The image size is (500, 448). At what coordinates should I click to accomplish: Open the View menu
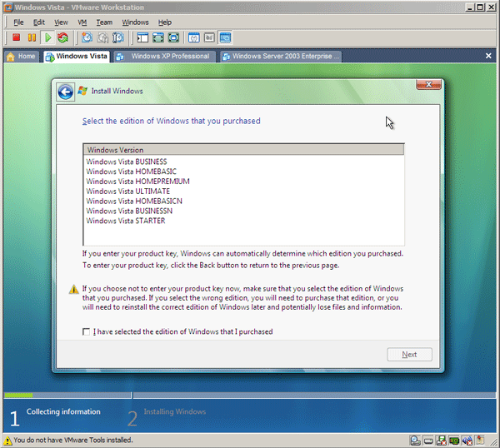click(x=61, y=22)
